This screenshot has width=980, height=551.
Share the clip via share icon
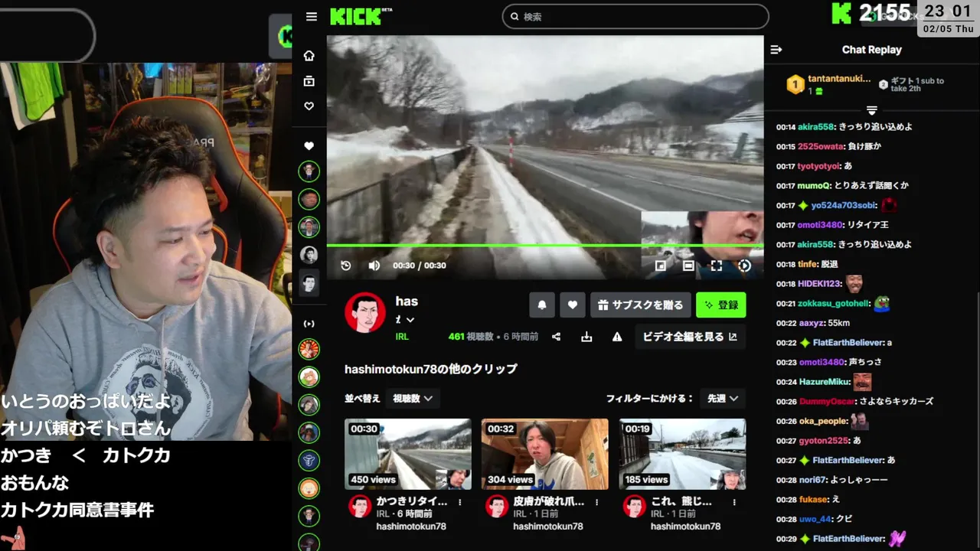point(557,337)
